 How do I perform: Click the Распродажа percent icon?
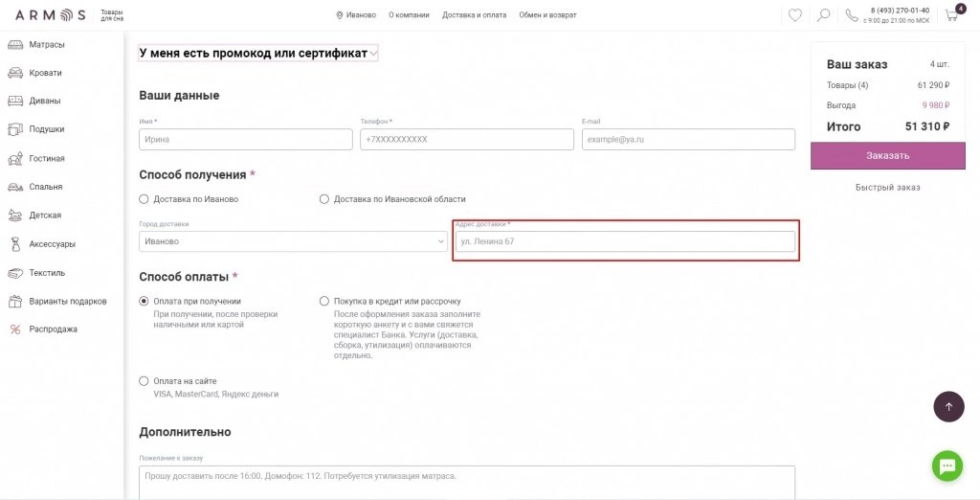[15, 330]
